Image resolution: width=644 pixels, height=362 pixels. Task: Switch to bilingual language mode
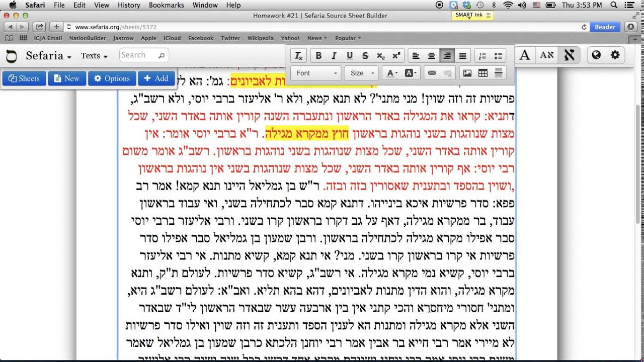click(x=547, y=55)
